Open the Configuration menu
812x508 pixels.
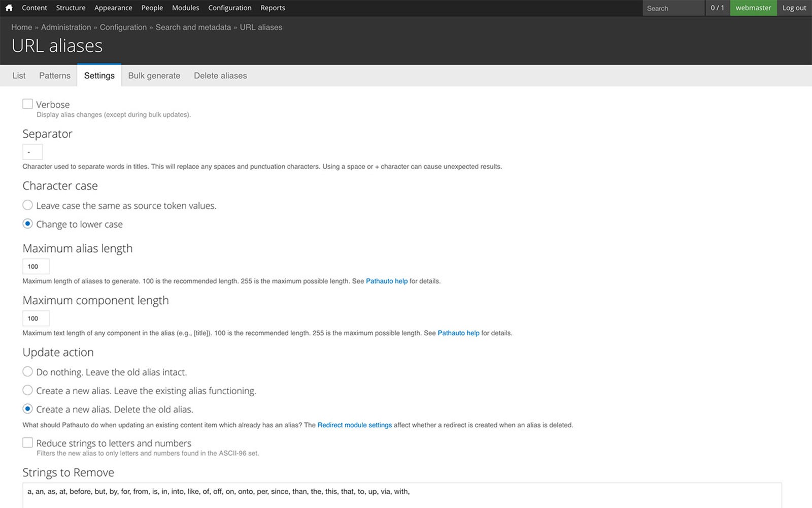(x=230, y=8)
